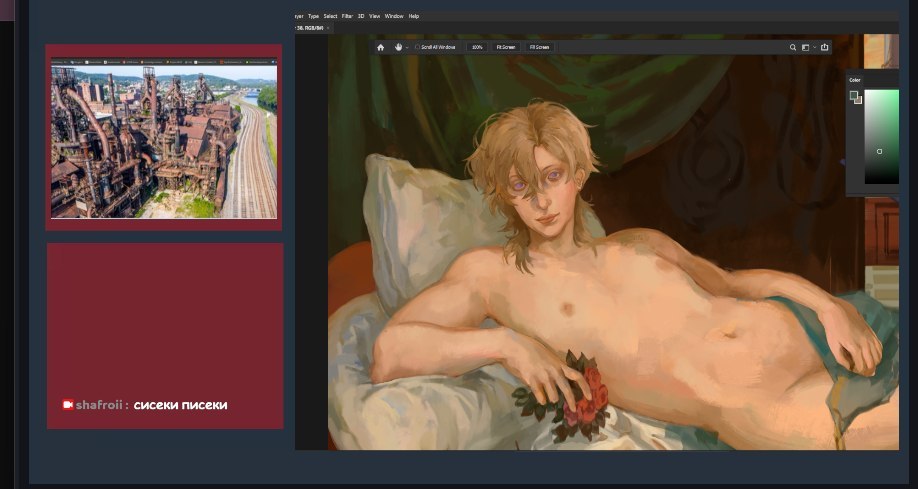Open the Hand tool preset dropdown arrow
Viewport: 918px width, 489px height.
[407, 47]
